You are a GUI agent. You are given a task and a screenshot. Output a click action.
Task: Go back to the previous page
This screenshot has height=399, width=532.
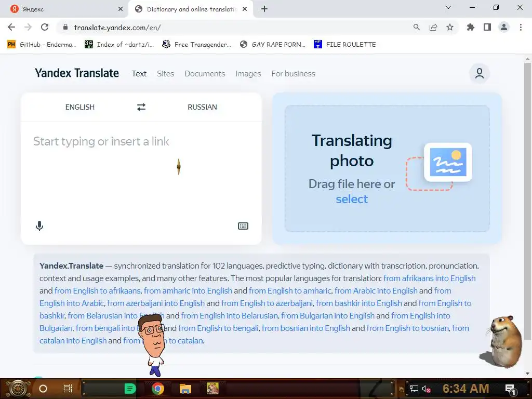point(11,27)
